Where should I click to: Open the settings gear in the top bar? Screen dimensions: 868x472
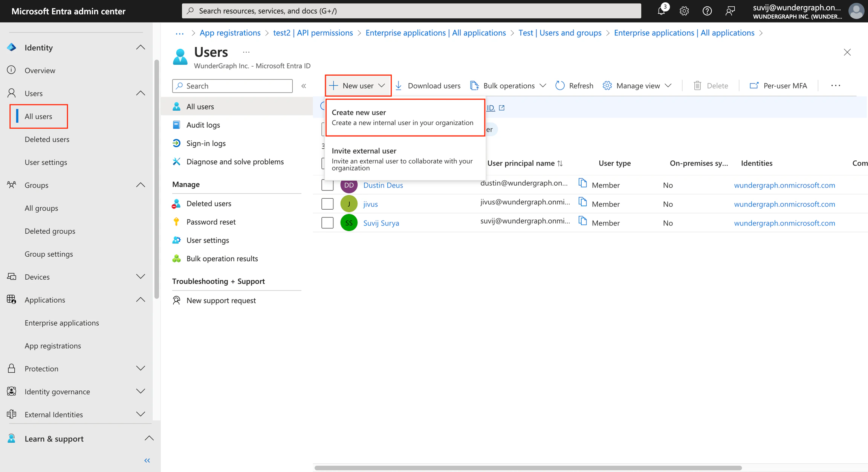[x=684, y=11]
